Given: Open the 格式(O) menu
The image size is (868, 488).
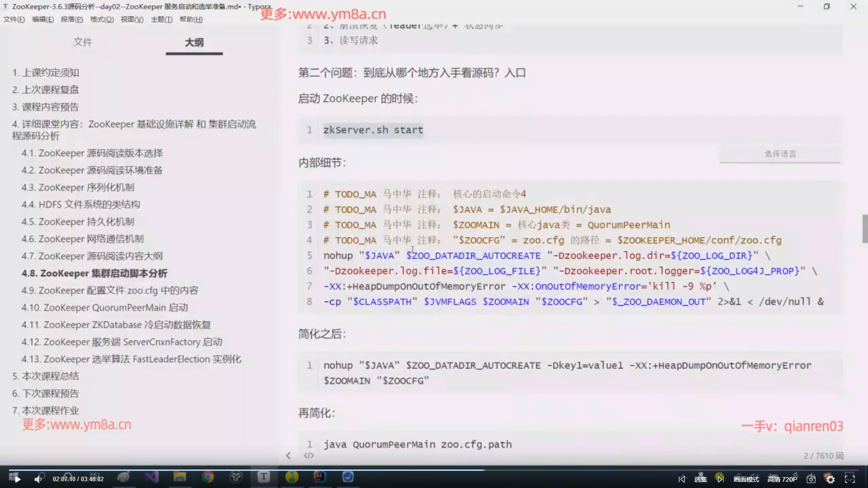Looking at the screenshot, I should pos(102,19).
